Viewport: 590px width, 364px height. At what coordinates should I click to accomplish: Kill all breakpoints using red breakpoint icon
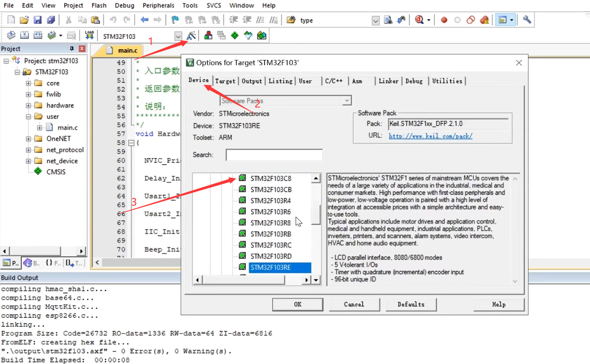pos(485,20)
